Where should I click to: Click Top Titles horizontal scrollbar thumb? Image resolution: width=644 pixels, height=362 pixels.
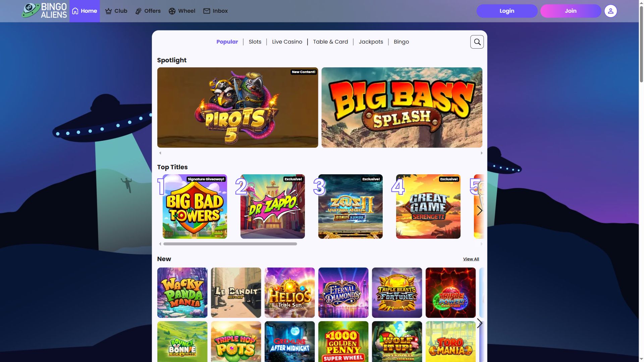(230, 244)
